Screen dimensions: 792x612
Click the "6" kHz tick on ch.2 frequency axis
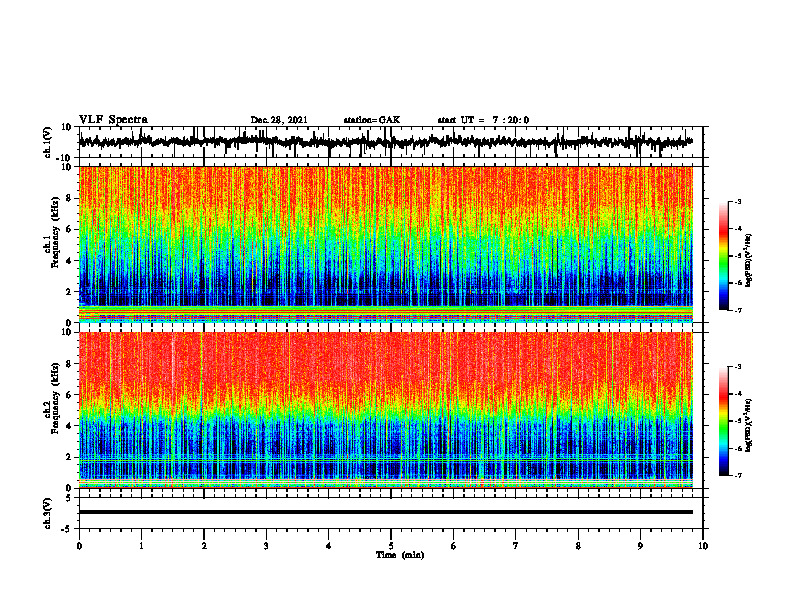(x=70, y=395)
